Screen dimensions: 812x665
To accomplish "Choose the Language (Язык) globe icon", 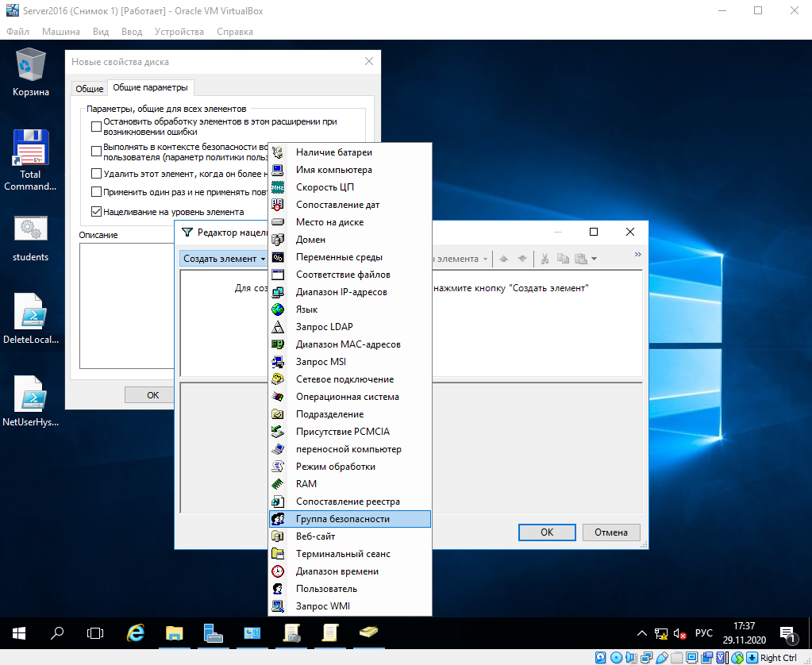I will pyautogui.click(x=278, y=309).
